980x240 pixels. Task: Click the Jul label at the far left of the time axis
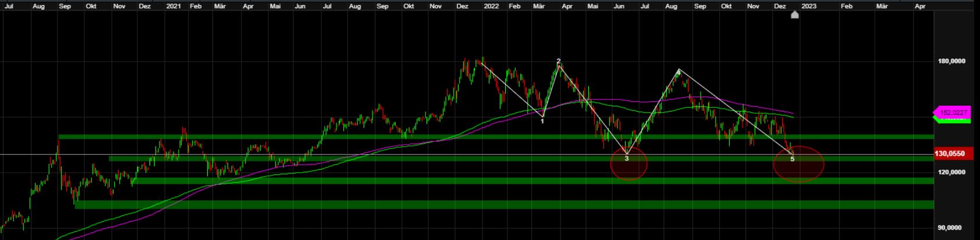[9, 6]
